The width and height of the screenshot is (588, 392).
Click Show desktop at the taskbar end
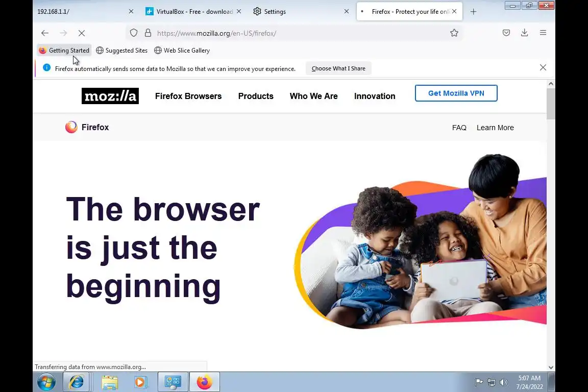click(552, 382)
